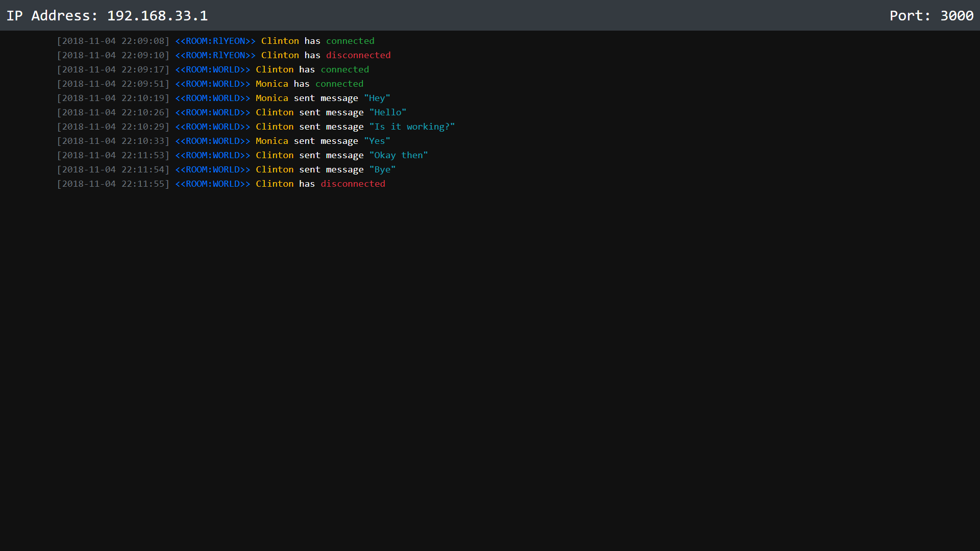Click Clinton on the WORLD connected line
This screenshot has height=551, width=980.
pyautogui.click(x=274, y=69)
